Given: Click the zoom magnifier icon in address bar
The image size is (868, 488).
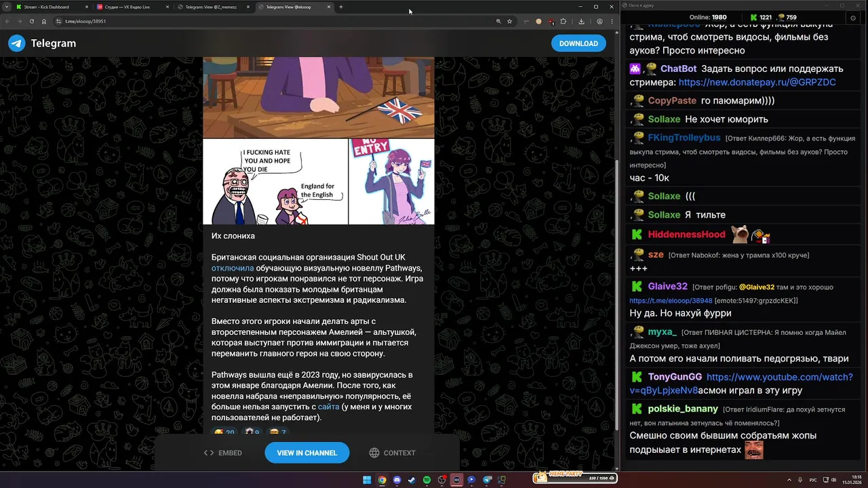Looking at the screenshot, I should 498,21.
